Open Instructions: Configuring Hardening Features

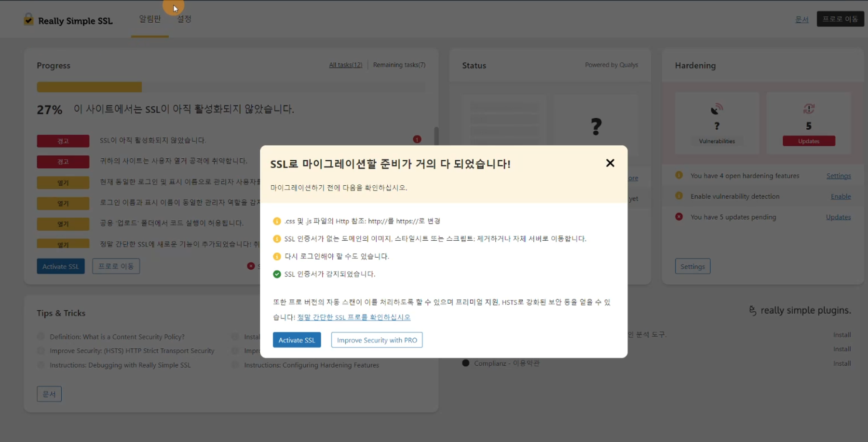tap(312, 365)
